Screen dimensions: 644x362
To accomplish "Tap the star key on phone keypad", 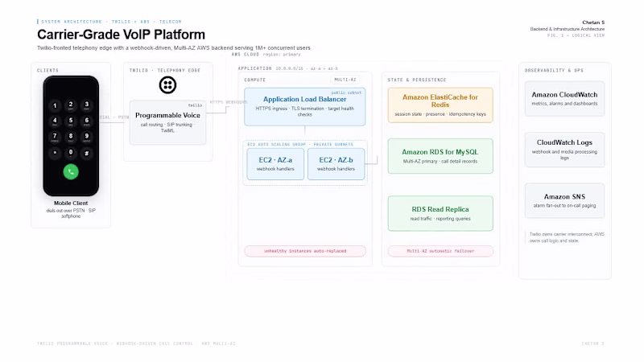I will pyautogui.click(x=55, y=153).
